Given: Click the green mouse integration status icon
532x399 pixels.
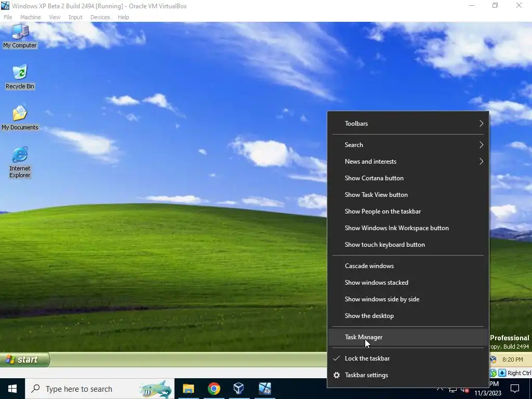Looking at the screenshot, I should (x=493, y=373).
